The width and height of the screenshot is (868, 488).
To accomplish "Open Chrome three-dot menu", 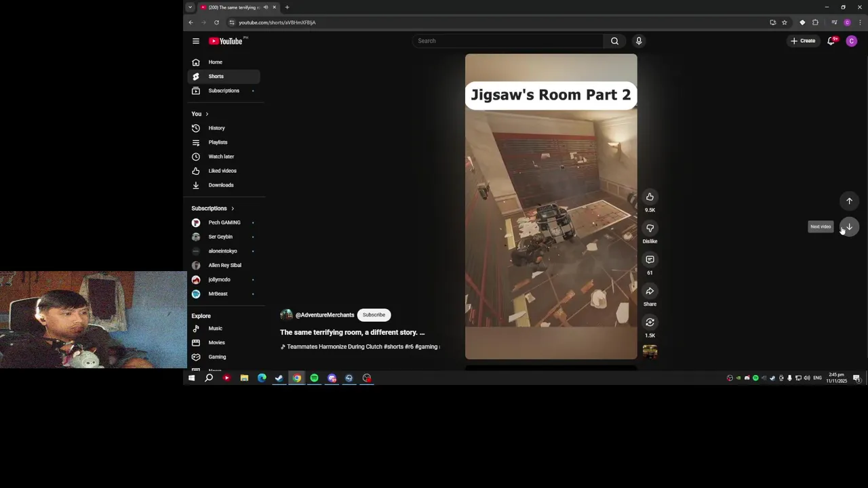I will click(860, 22).
